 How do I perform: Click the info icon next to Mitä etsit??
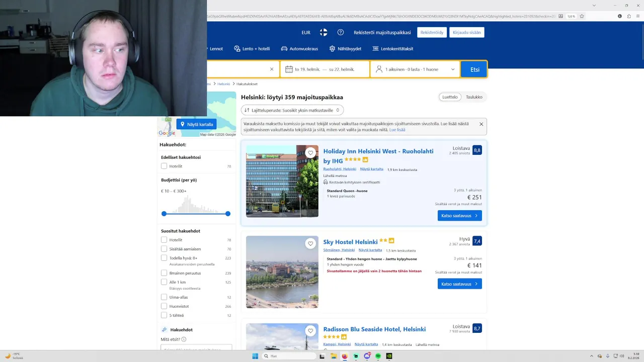tap(184, 339)
